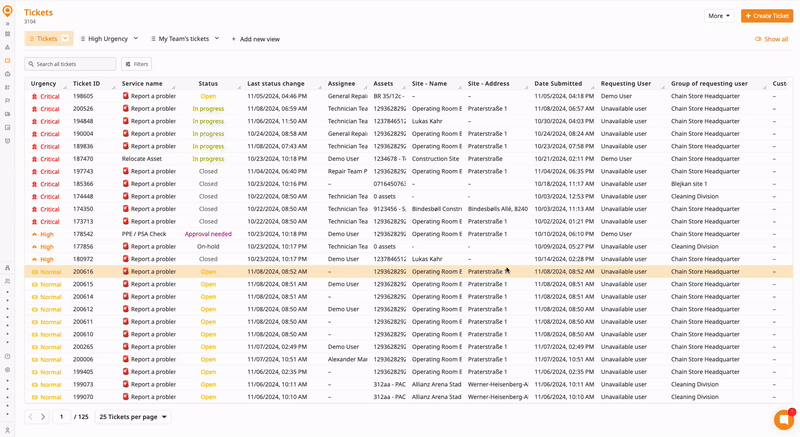Click Lukas Kahr site for ticket 194848
Image resolution: width=800 pixels, height=437 pixels.
427,121
